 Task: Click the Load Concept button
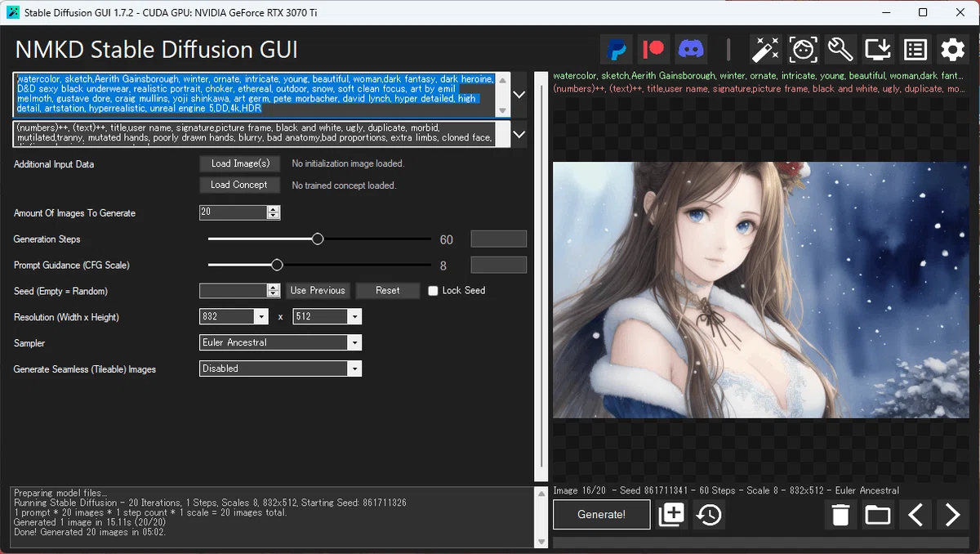239,185
